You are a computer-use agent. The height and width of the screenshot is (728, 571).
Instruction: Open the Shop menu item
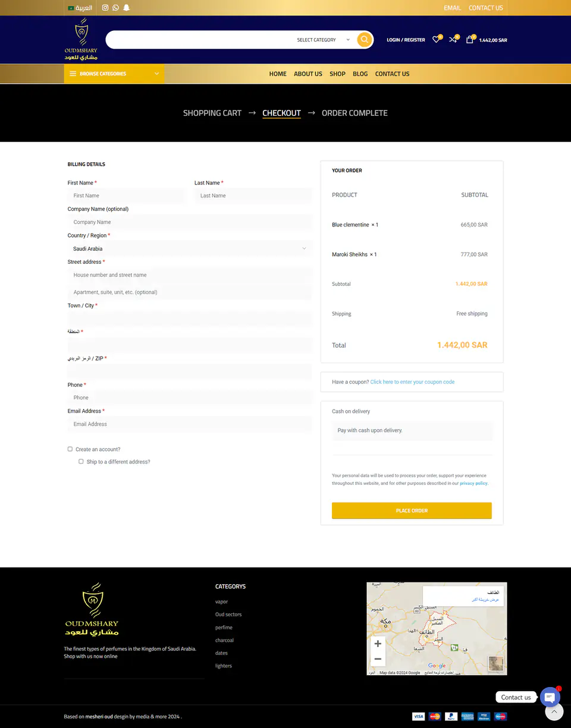[337, 74]
